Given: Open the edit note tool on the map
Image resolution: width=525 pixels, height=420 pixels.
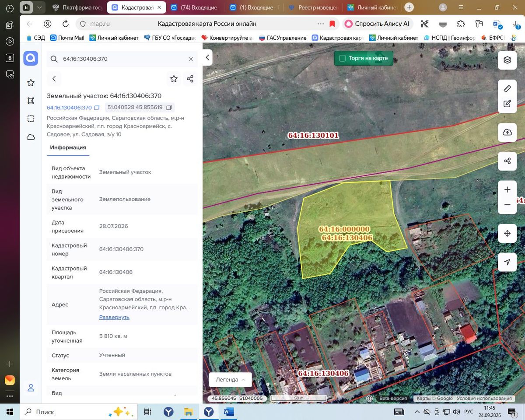Looking at the screenshot, I should (x=507, y=104).
